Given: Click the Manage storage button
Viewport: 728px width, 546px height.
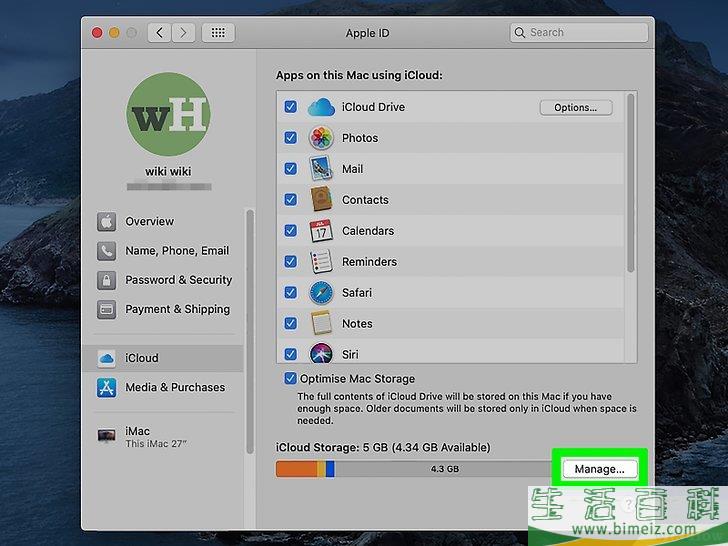Looking at the screenshot, I should 599,469.
